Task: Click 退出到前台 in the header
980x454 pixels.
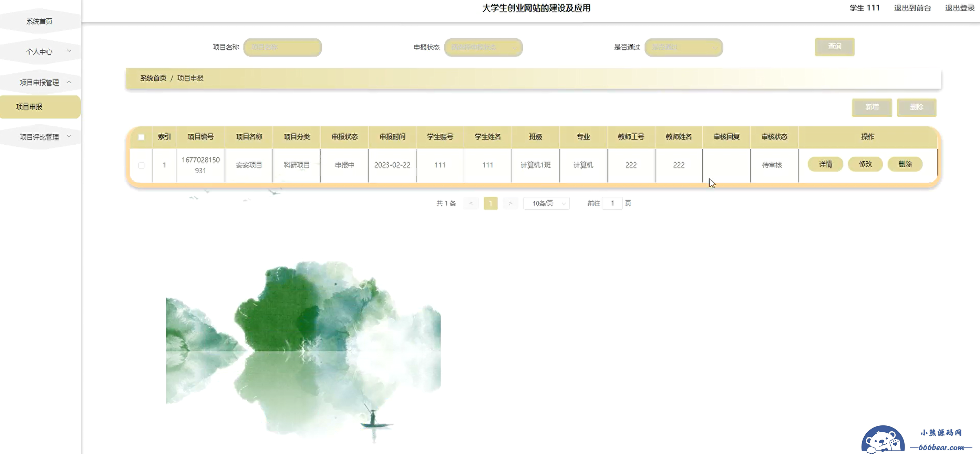Action: pyautogui.click(x=913, y=8)
